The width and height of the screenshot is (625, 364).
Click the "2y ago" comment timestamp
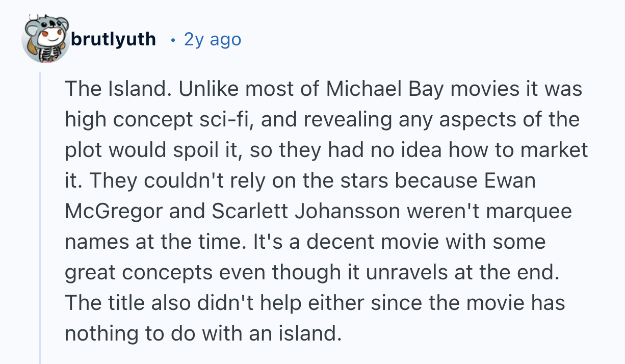tap(212, 39)
